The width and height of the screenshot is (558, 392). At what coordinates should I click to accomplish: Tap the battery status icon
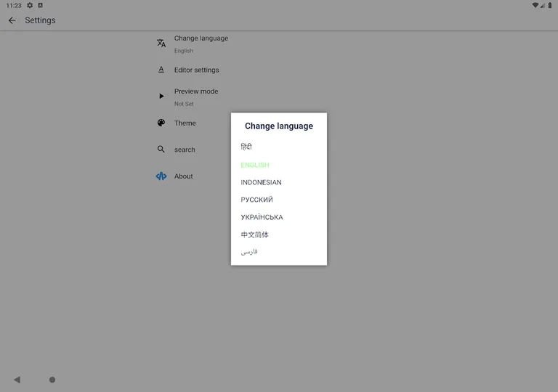tap(550, 5)
